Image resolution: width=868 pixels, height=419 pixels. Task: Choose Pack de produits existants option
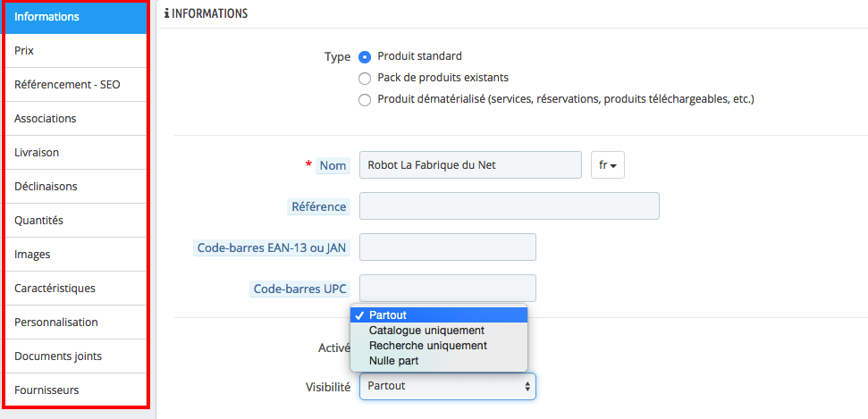click(x=365, y=78)
